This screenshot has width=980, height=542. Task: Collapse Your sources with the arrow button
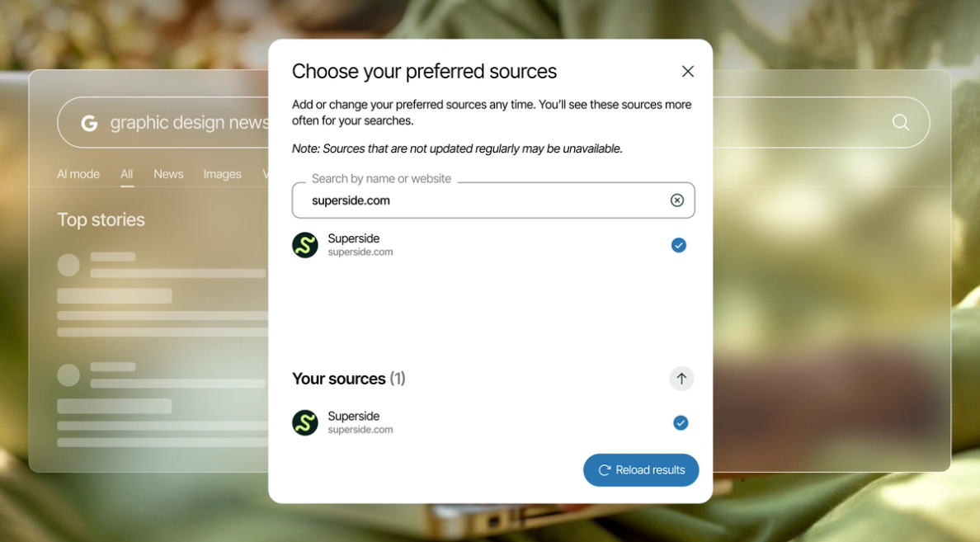coord(681,378)
